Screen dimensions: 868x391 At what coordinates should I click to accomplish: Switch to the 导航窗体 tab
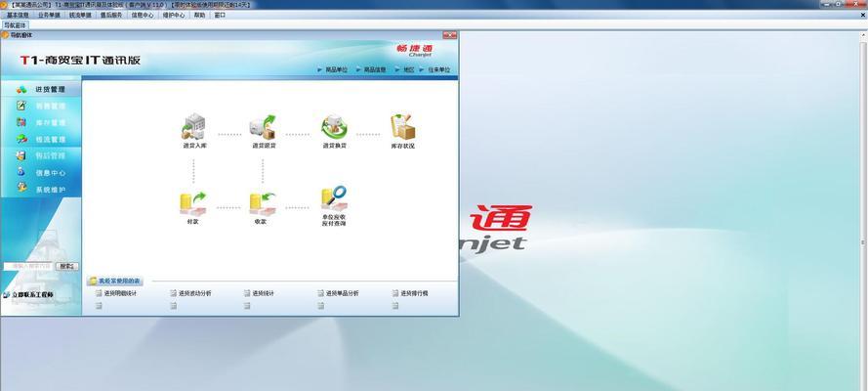(15, 25)
